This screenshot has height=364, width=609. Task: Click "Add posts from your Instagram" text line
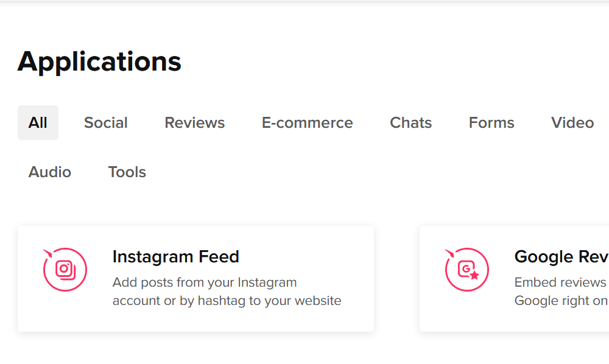[x=205, y=282]
